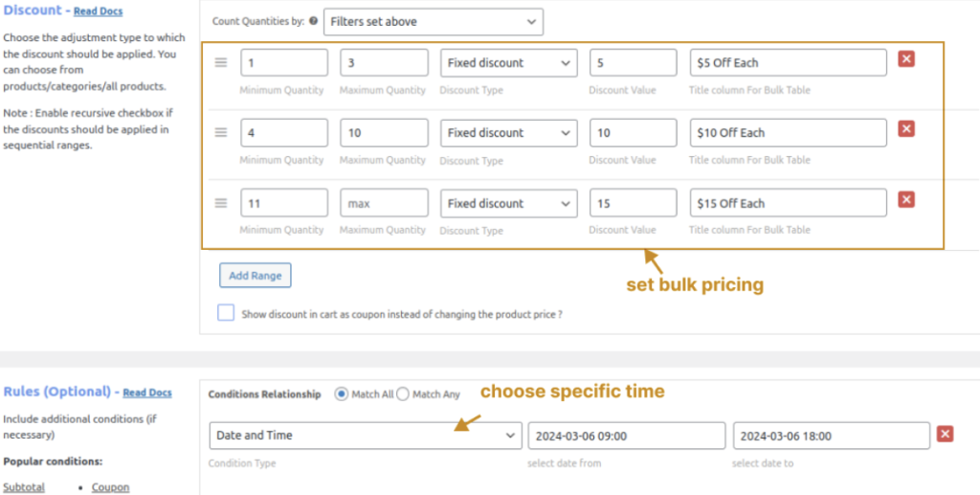Click the Add Range button
This screenshot has width=980, height=495.
click(x=255, y=275)
